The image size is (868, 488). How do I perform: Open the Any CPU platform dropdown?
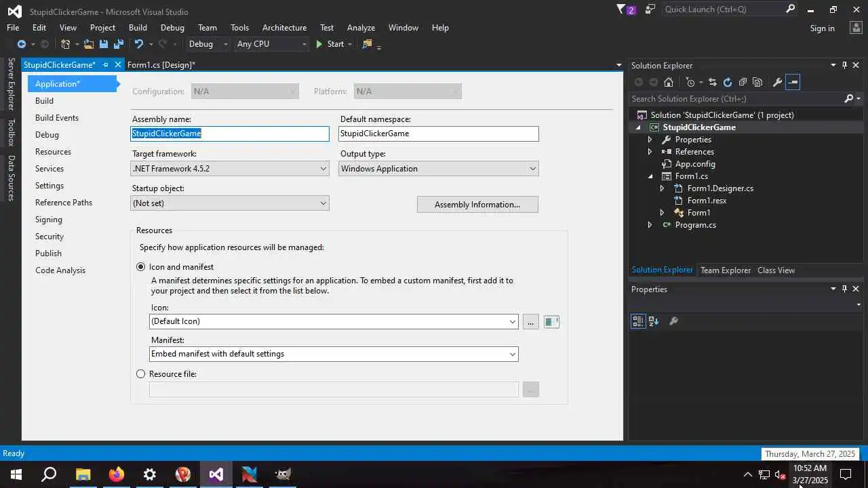271,44
